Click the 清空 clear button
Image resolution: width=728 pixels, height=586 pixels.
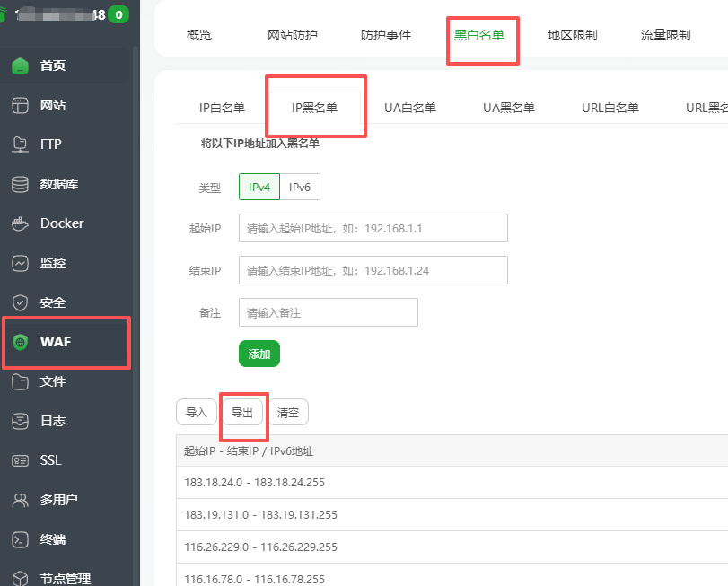(x=288, y=413)
